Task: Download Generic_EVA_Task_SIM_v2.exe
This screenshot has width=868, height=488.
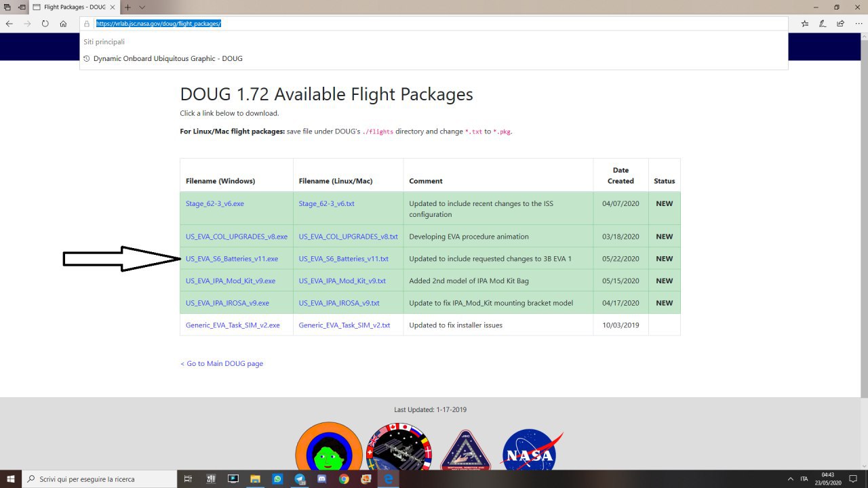Action: coord(233,325)
